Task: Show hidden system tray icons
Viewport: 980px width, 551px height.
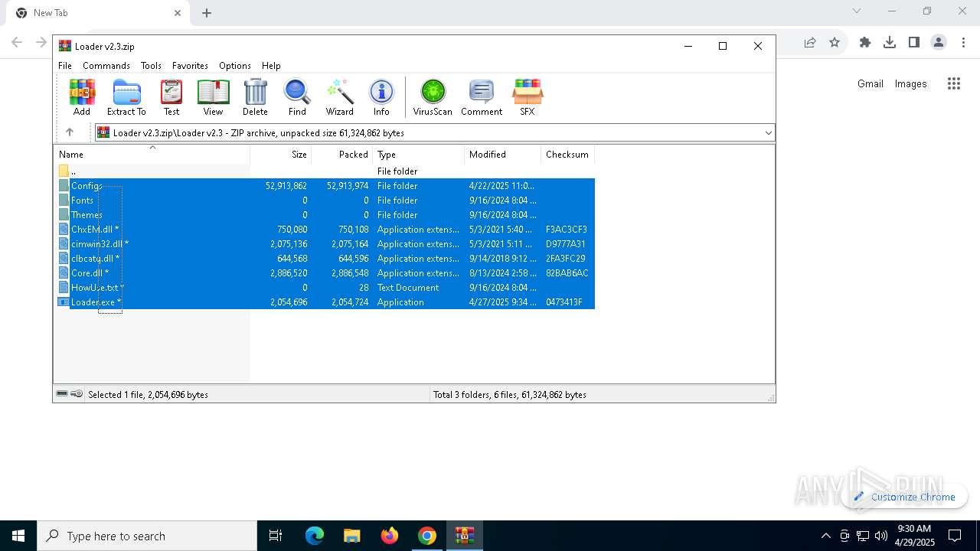Action: [x=825, y=536]
